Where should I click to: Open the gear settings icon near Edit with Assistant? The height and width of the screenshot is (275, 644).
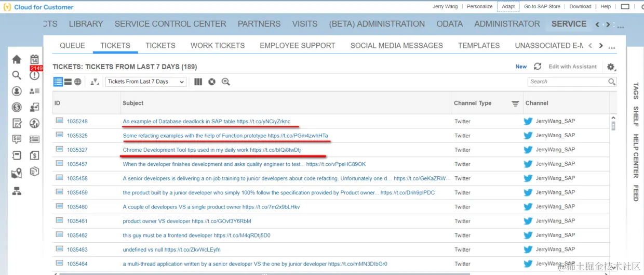[x=611, y=67]
